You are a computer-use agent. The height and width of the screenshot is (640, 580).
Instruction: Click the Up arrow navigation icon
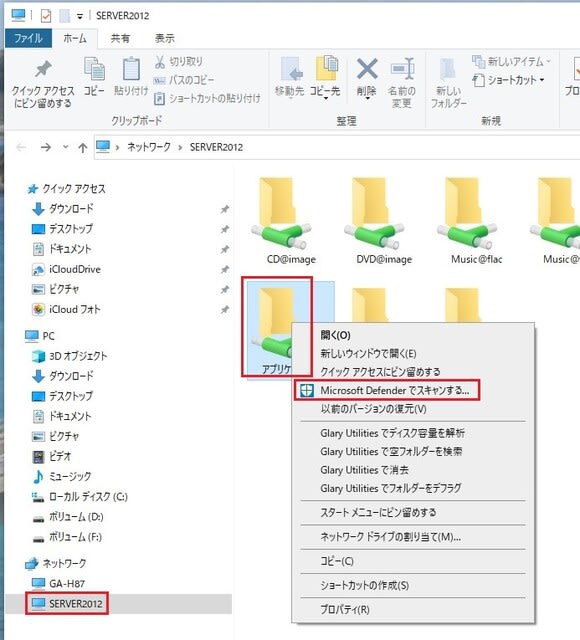pyautogui.click(x=82, y=147)
